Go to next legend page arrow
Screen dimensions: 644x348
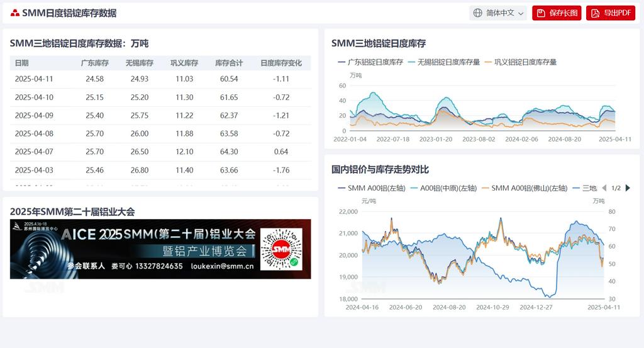click(628, 188)
